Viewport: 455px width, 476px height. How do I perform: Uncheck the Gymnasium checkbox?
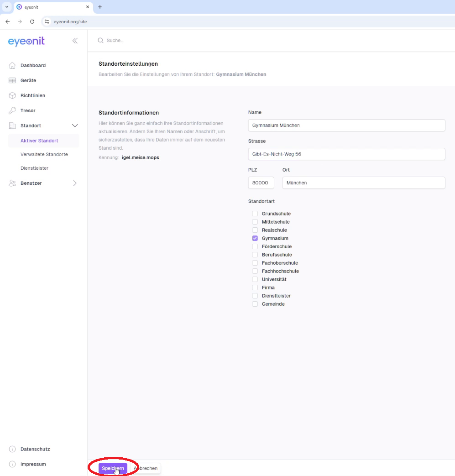(255, 238)
